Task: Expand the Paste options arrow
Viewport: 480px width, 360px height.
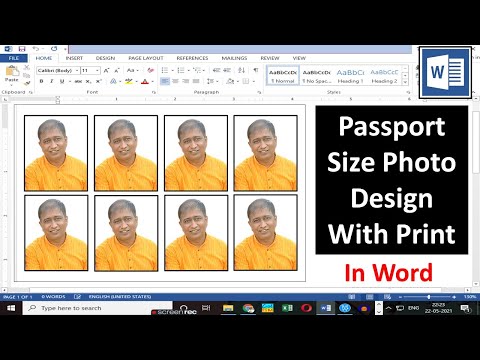Action: point(12,85)
